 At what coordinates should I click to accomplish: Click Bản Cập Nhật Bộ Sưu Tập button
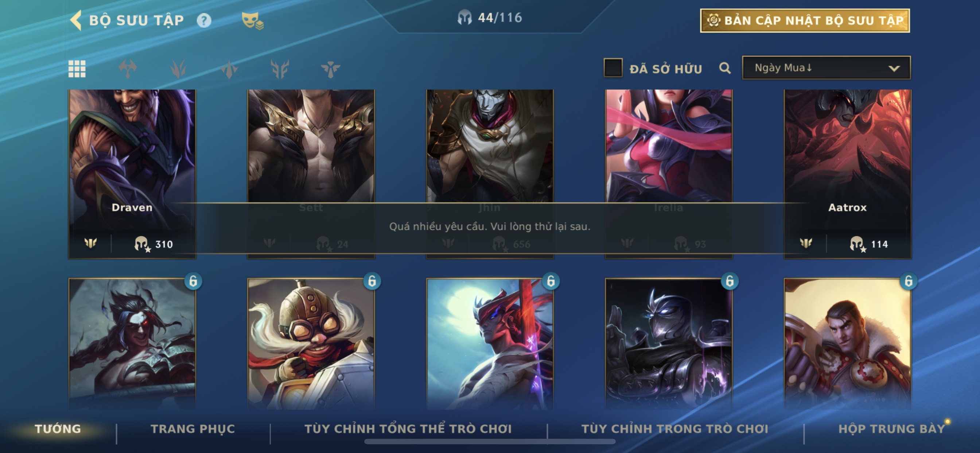click(805, 20)
